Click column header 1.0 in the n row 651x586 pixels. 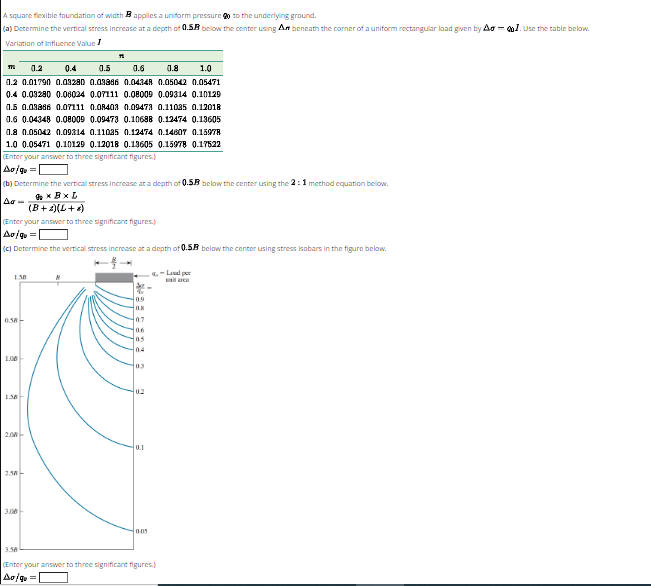click(x=206, y=69)
